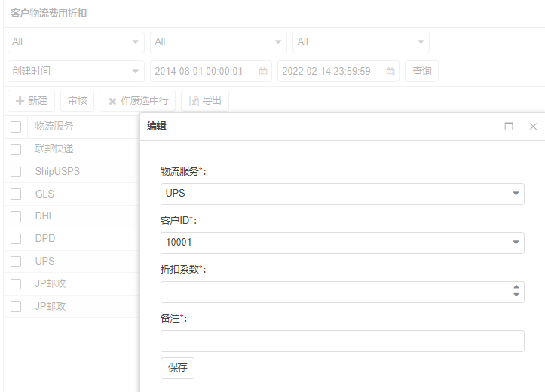Click the 物流服务 column header

pos(54,126)
